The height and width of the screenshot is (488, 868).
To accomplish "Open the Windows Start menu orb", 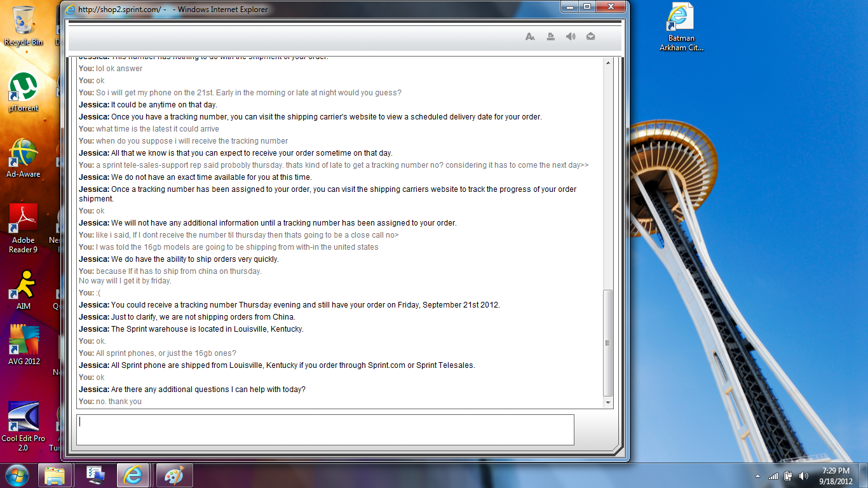I will [17, 475].
